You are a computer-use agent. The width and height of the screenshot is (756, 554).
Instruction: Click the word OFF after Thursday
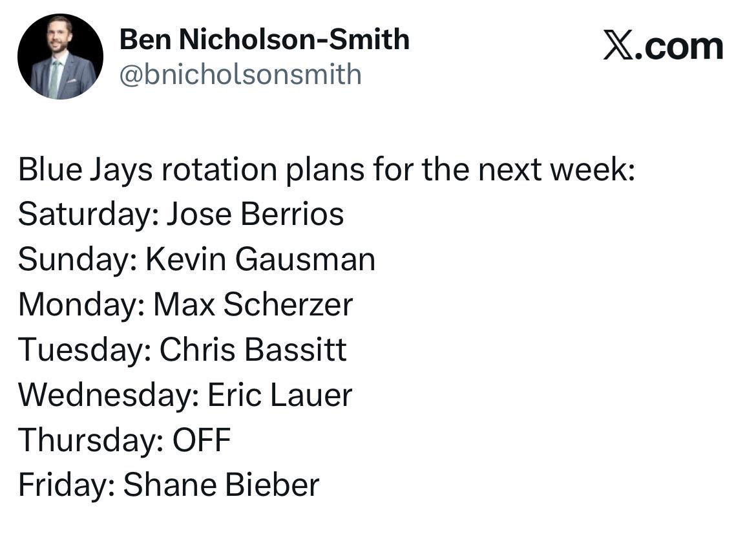pyautogui.click(x=202, y=440)
